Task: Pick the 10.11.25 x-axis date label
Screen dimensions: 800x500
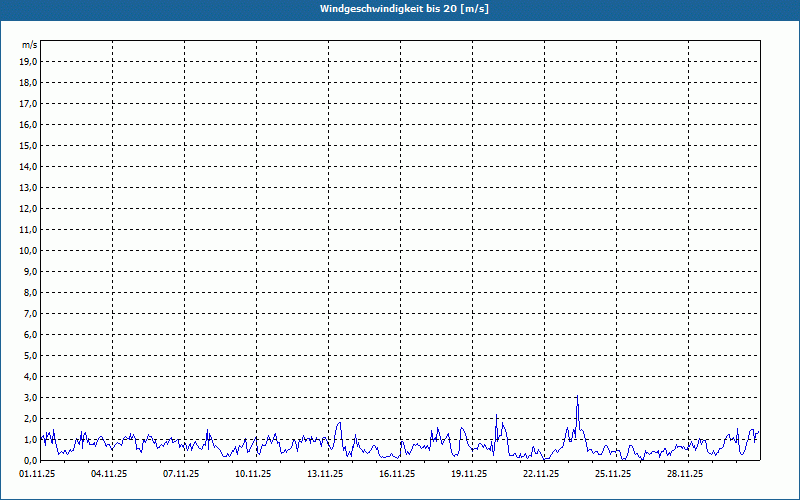Action: [253, 474]
